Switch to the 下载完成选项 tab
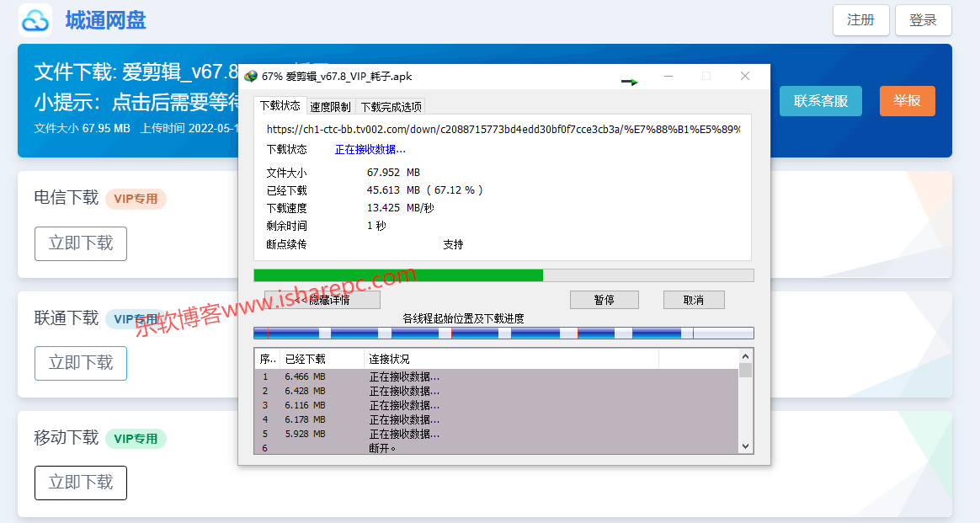Screen dimensions: 980x523 pyautogui.click(x=391, y=107)
